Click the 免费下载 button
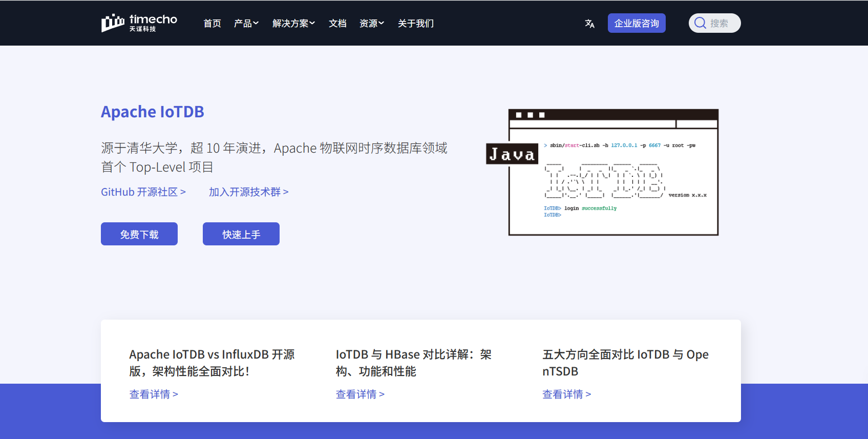 [x=139, y=234]
